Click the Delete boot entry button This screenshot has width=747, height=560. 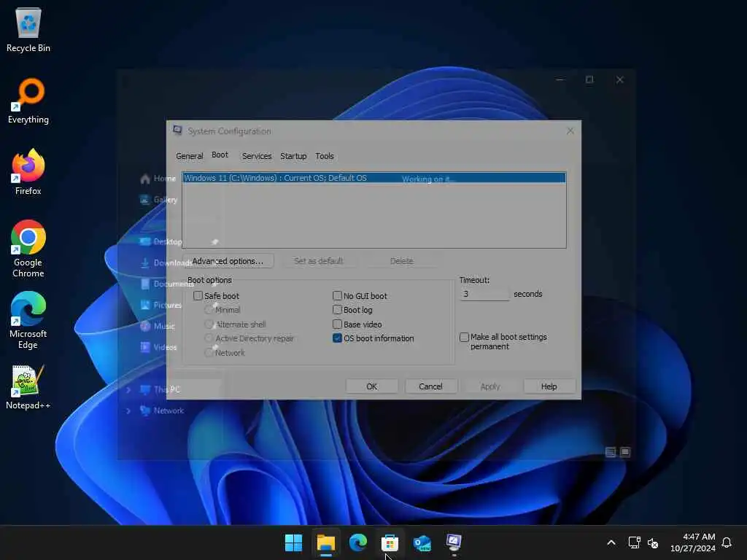tap(402, 261)
